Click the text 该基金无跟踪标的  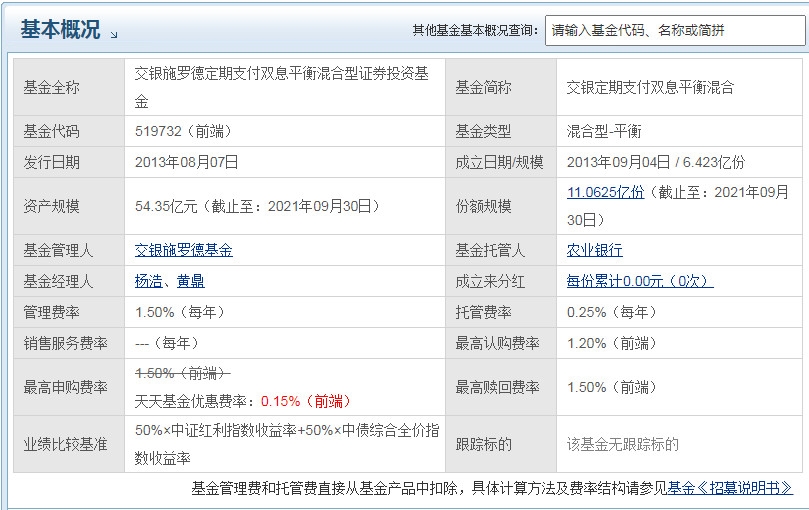pyautogui.click(x=622, y=444)
